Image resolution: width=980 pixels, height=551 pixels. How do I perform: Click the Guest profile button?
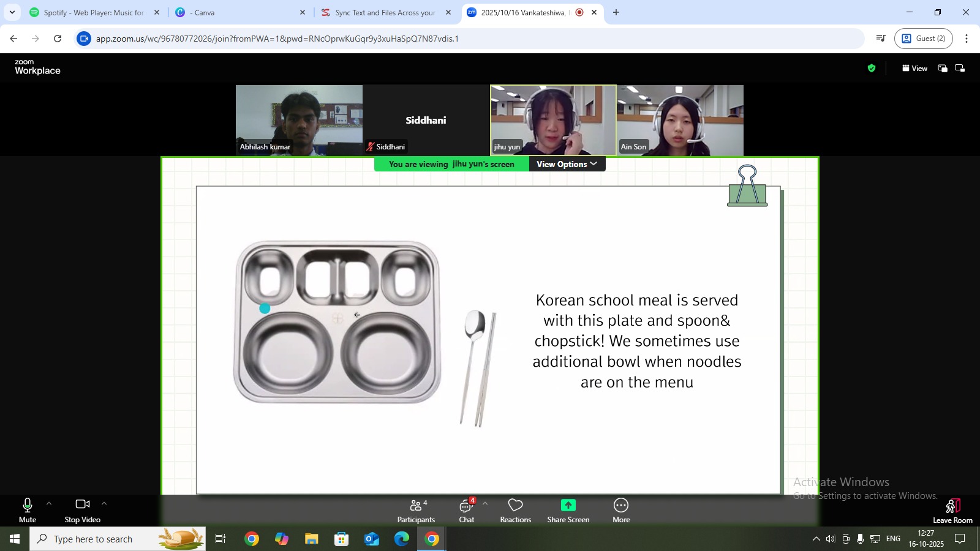pyautogui.click(x=923, y=39)
